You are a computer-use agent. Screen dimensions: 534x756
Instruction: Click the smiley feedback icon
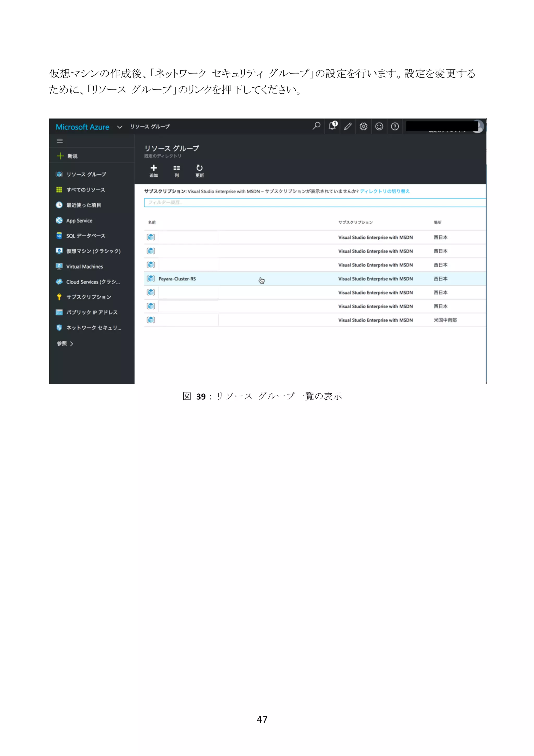tap(379, 127)
